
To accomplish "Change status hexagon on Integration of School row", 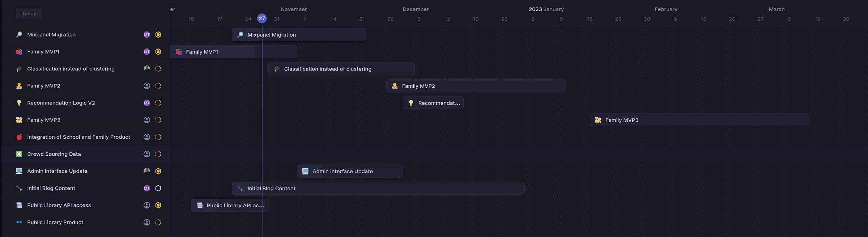I will (158, 137).
